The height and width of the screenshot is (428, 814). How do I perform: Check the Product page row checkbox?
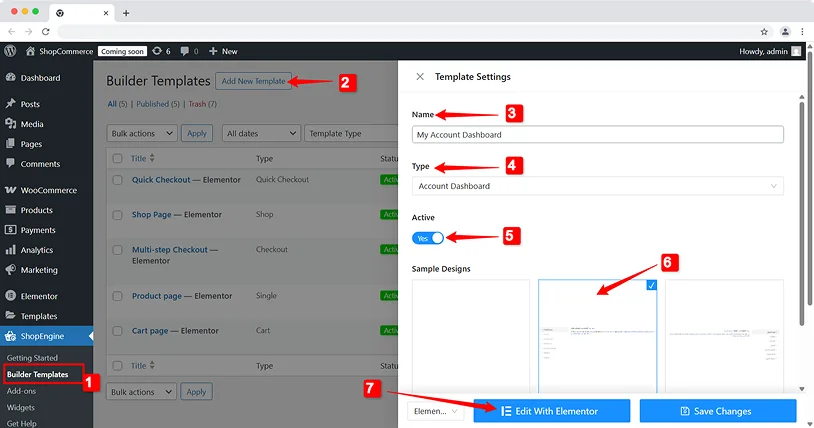tap(117, 296)
